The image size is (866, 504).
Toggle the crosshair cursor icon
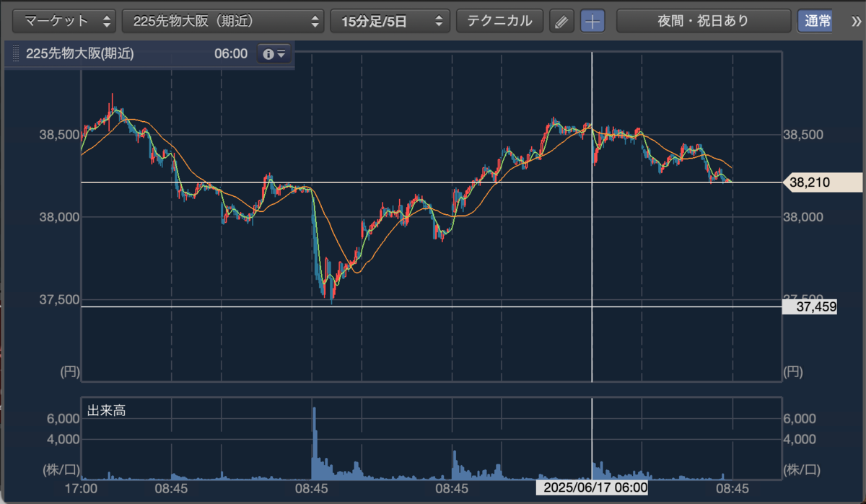tap(592, 22)
